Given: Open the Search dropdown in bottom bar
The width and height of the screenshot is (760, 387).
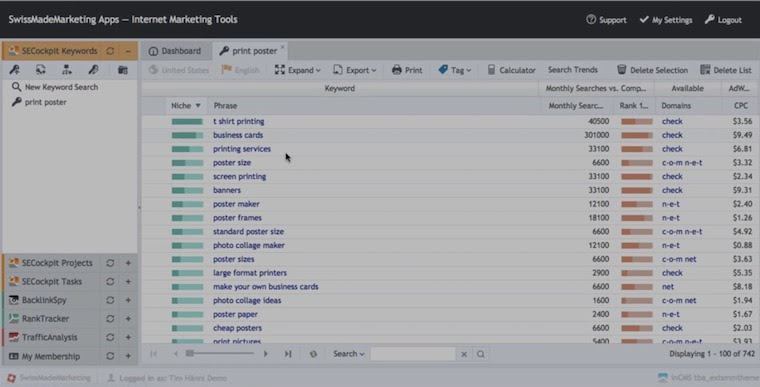Looking at the screenshot, I should point(348,354).
